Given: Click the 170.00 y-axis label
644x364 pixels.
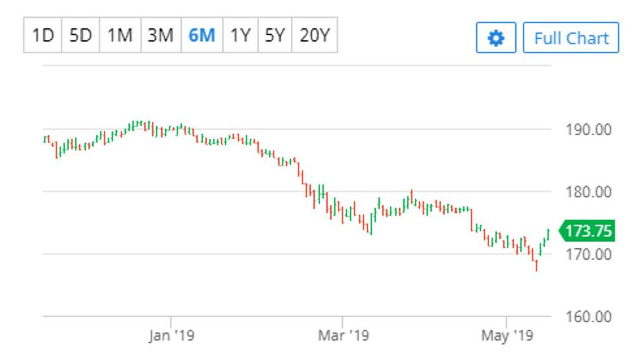Looking at the screenshot, I should 589,254.
